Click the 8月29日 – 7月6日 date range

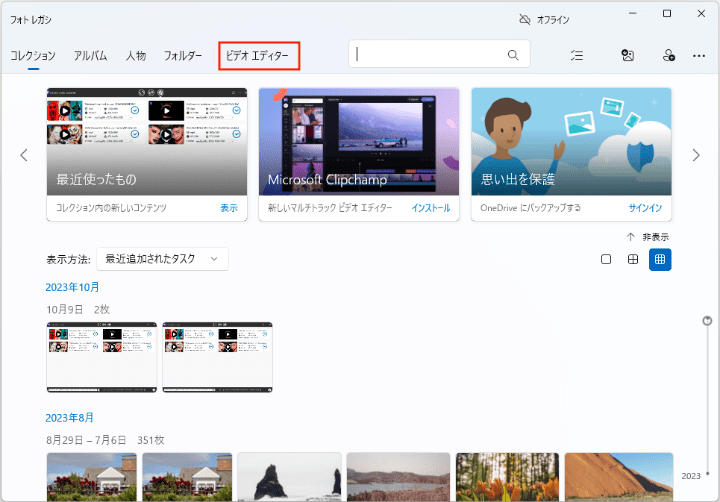click(x=86, y=440)
